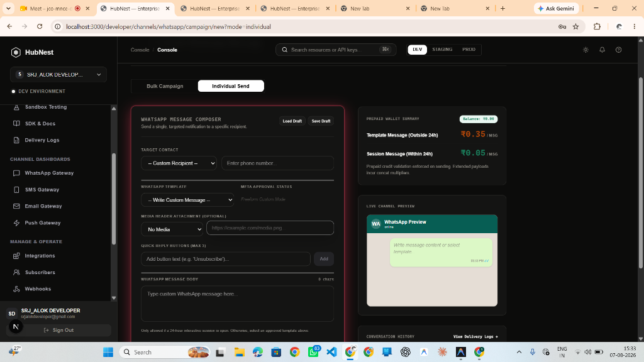Click Sign Out button
Screen dimensions: 644x362
tap(58, 330)
